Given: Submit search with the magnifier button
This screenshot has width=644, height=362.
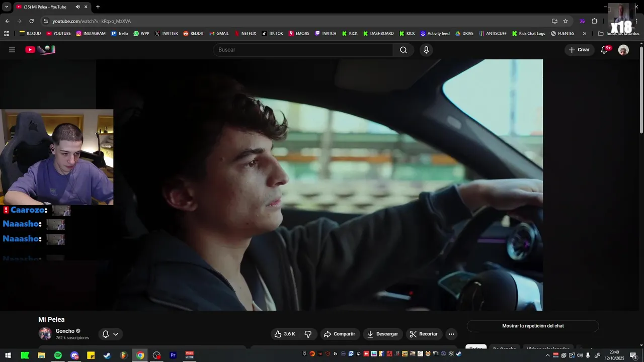Looking at the screenshot, I should [x=404, y=50].
